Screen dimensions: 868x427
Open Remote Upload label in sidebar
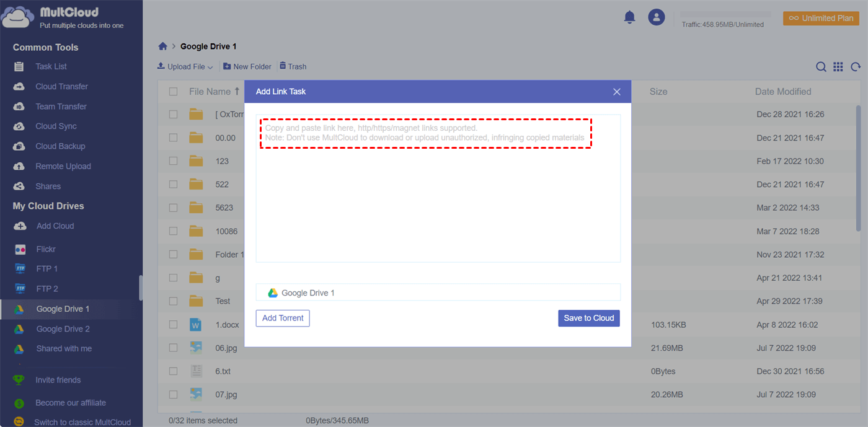[63, 166]
